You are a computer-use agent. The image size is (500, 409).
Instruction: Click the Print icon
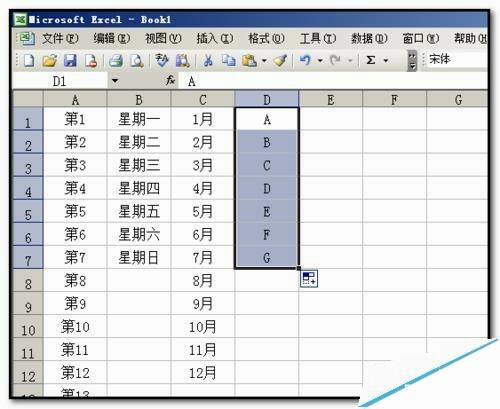(116, 61)
